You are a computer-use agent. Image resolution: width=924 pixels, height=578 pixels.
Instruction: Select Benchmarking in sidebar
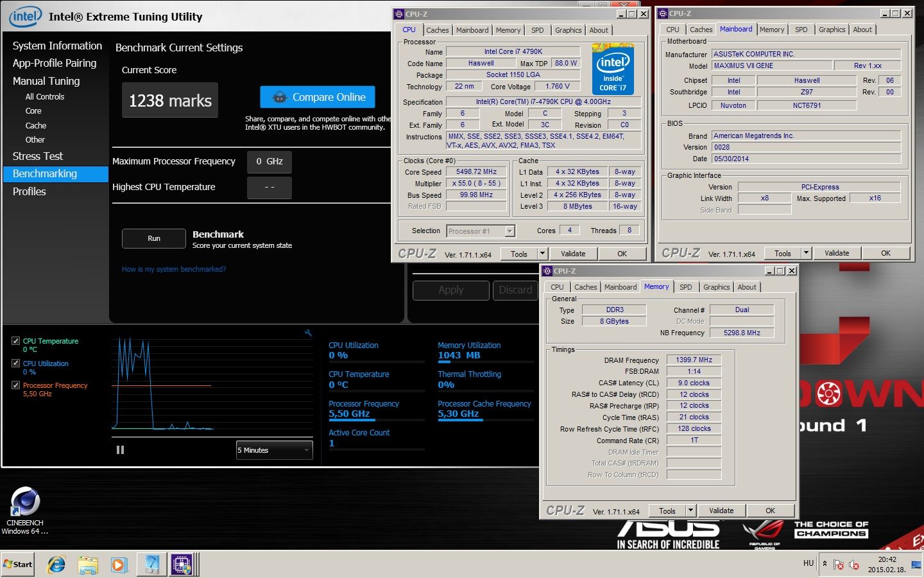pos(56,174)
